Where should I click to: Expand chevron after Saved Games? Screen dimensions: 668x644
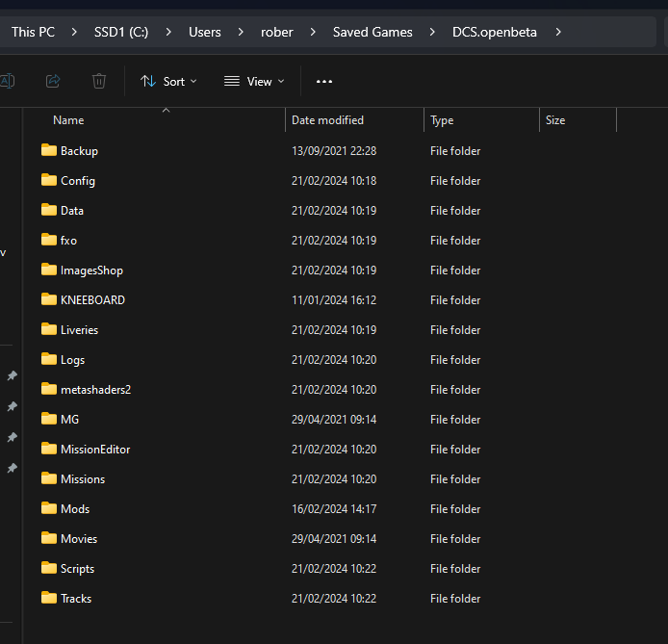click(432, 32)
